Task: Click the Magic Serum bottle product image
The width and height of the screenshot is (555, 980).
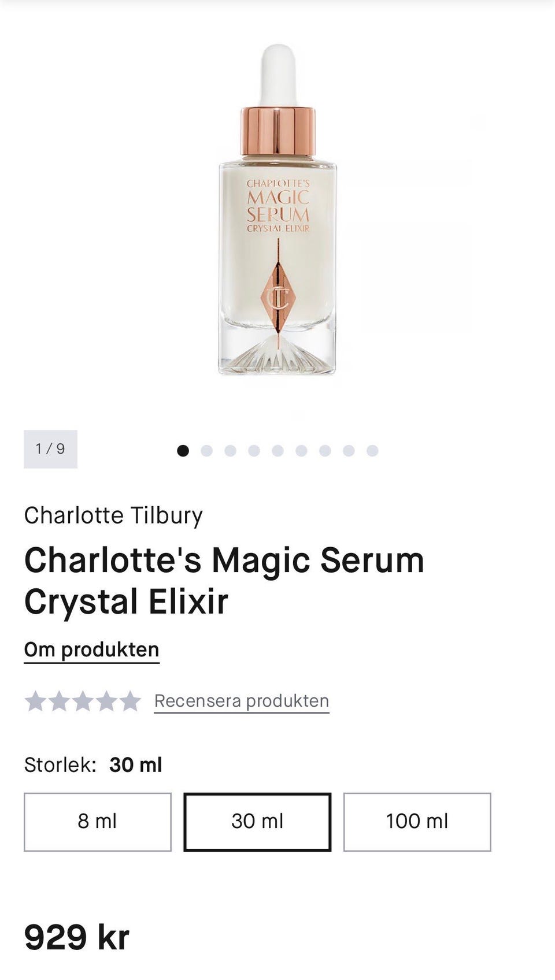Action: coord(277,231)
